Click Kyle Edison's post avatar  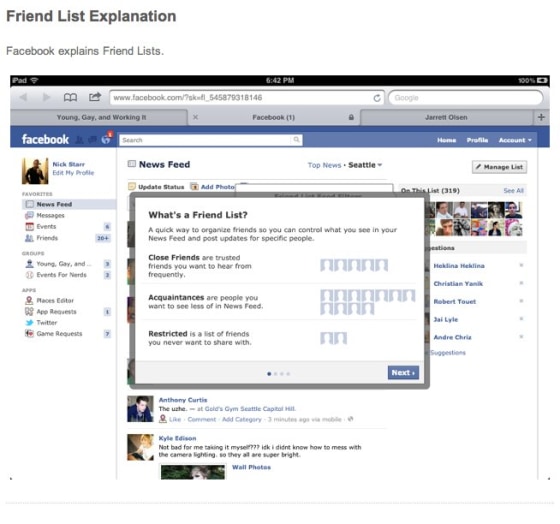[140, 447]
